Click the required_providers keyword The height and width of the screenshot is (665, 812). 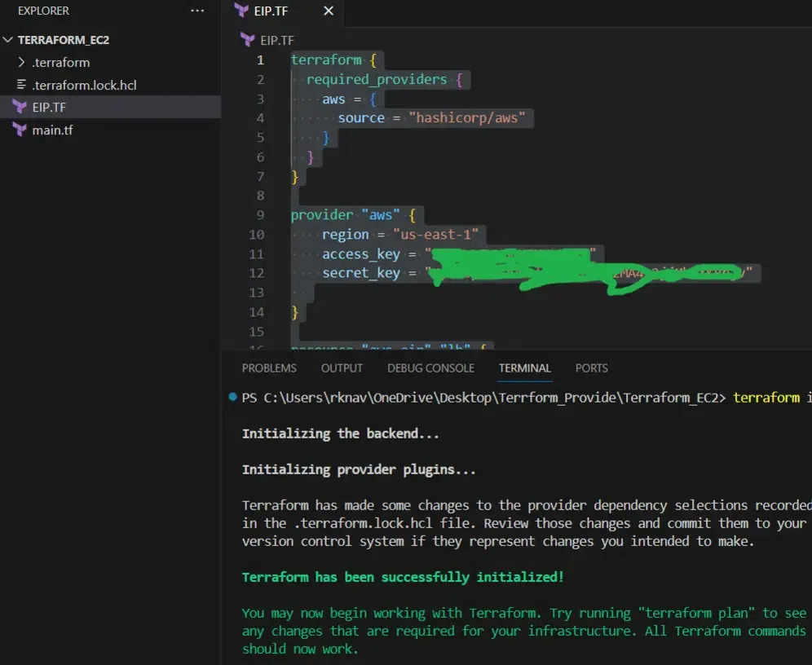point(377,79)
